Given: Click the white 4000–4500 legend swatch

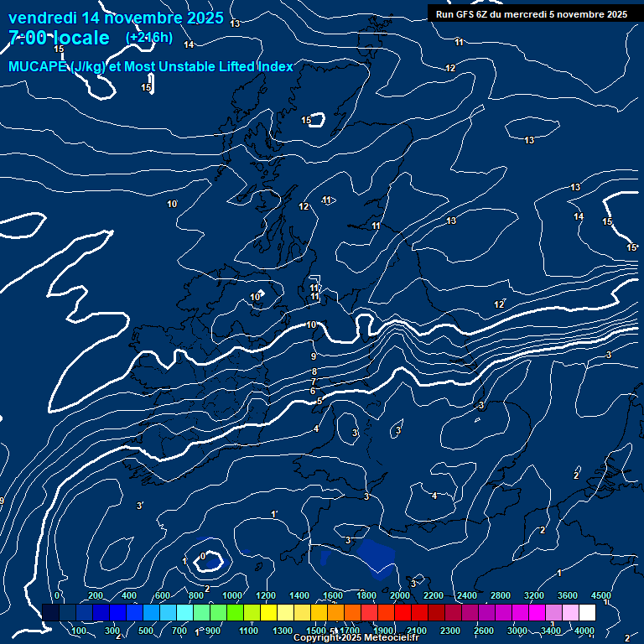Looking at the screenshot, I should click(587, 612).
